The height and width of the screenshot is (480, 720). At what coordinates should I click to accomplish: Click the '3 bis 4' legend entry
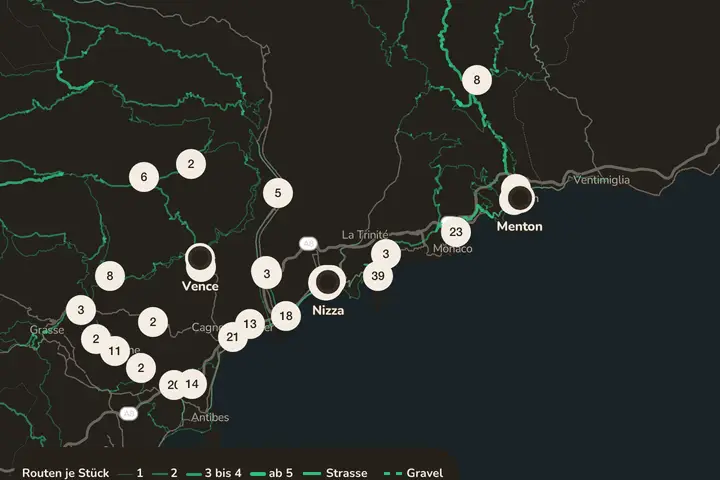pos(214,473)
